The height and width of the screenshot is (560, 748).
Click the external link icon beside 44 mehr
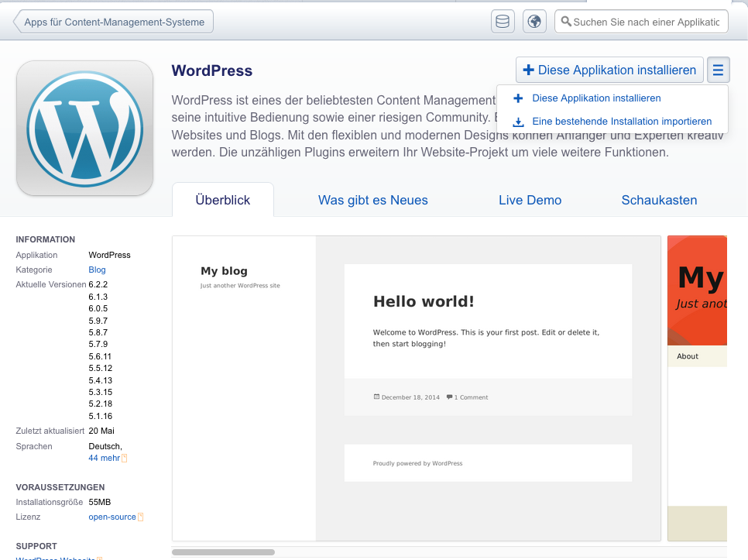click(125, 459)
